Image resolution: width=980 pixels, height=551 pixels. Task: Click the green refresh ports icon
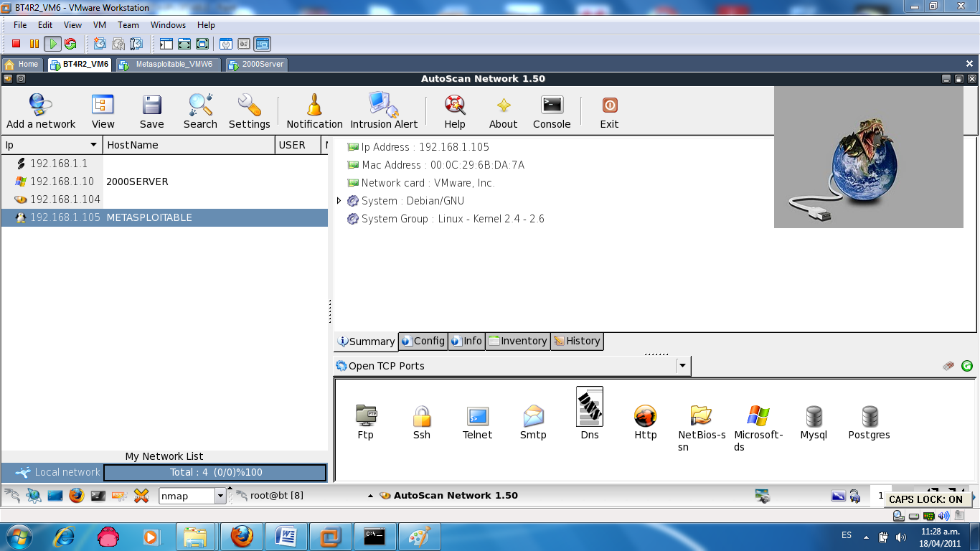(x=967, y=366)
